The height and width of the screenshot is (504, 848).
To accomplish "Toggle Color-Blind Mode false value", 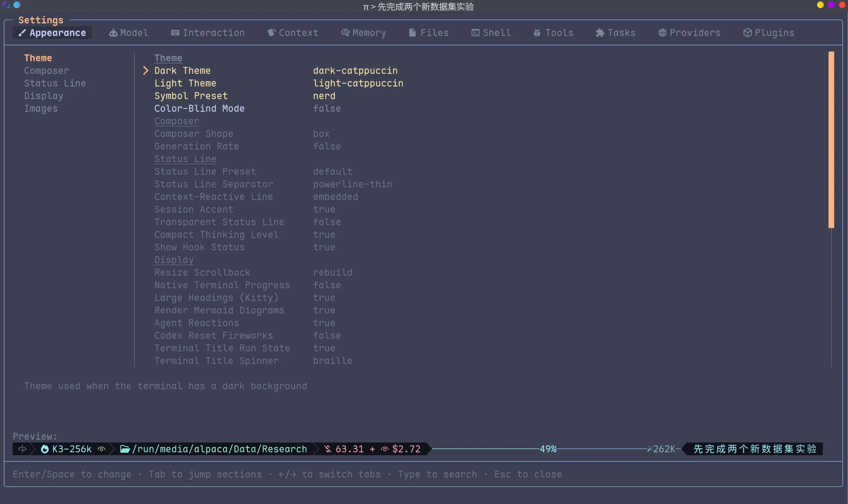I will click(x=327, y=108).
